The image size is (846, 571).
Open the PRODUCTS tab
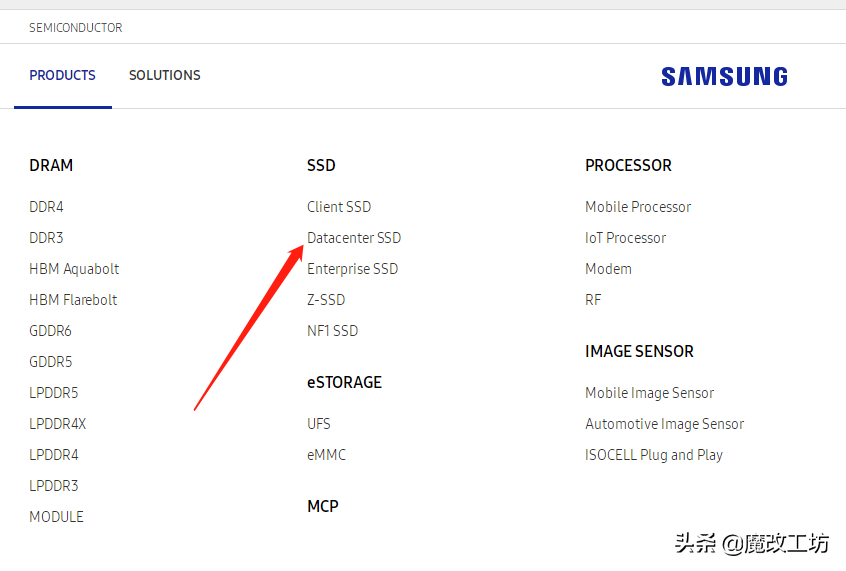(x=62, y=75)
